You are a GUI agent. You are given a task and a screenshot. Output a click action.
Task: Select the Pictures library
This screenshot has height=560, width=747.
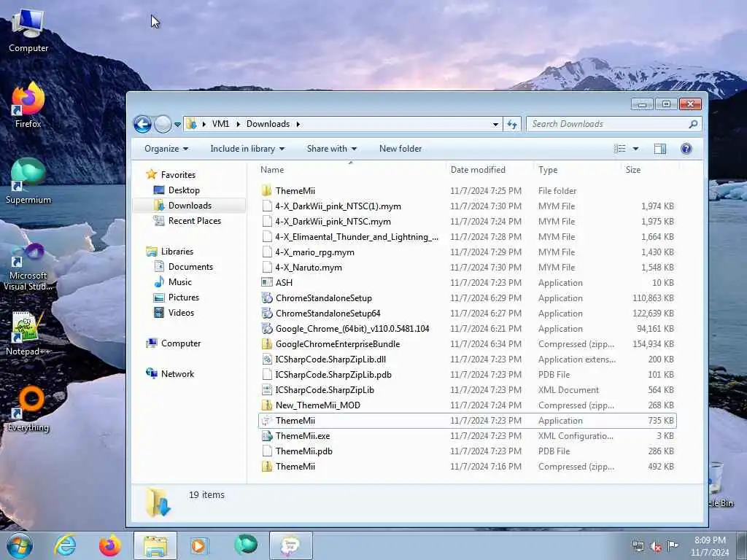(x=183, y=297)
